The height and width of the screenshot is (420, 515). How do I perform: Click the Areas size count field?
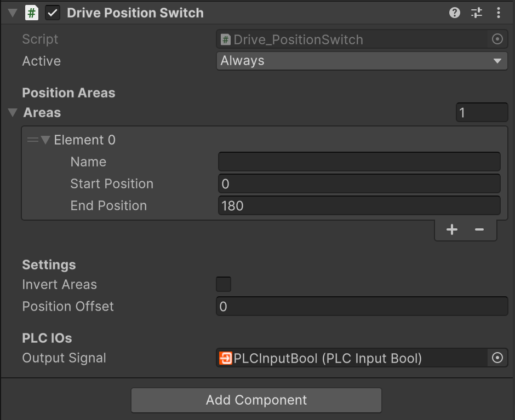pos(482,113)
